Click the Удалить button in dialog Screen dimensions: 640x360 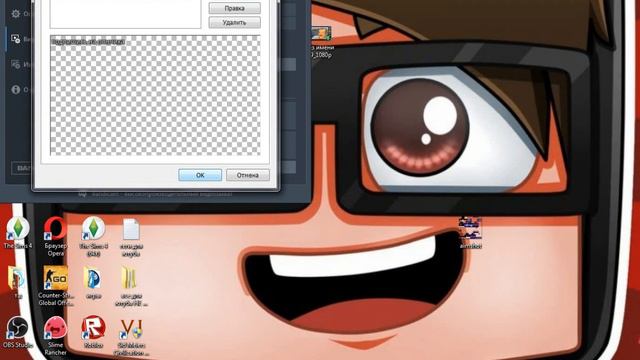coord(235,22)
